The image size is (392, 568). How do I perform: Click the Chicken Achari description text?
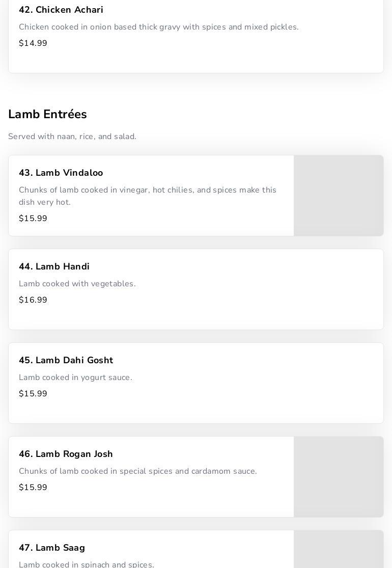(x=158, y=27)
